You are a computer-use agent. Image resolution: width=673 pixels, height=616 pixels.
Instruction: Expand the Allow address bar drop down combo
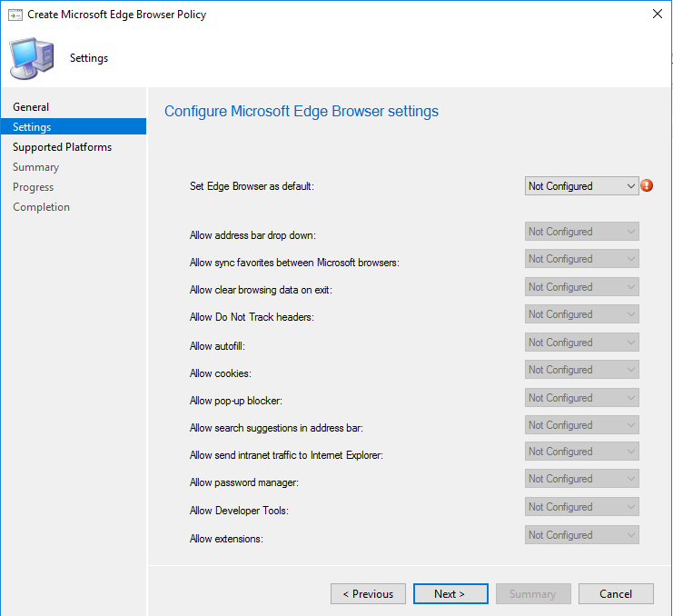pos(582,232)
